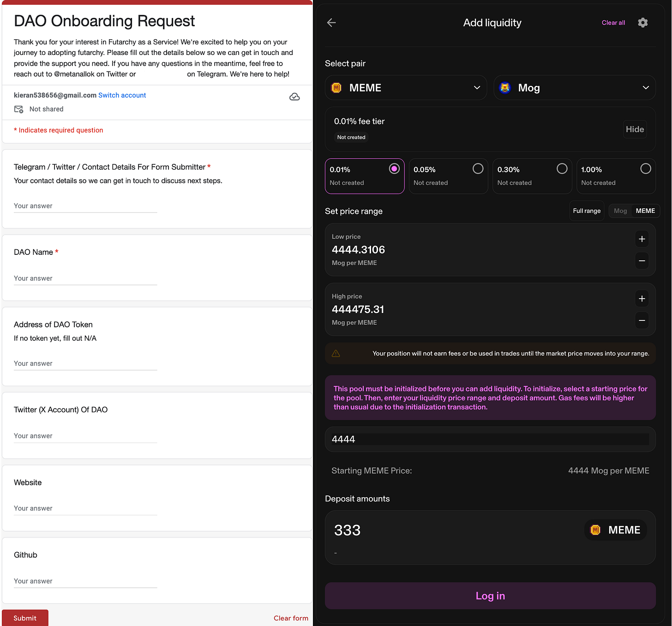Decrease High price with minus button

tap(642, 320)
